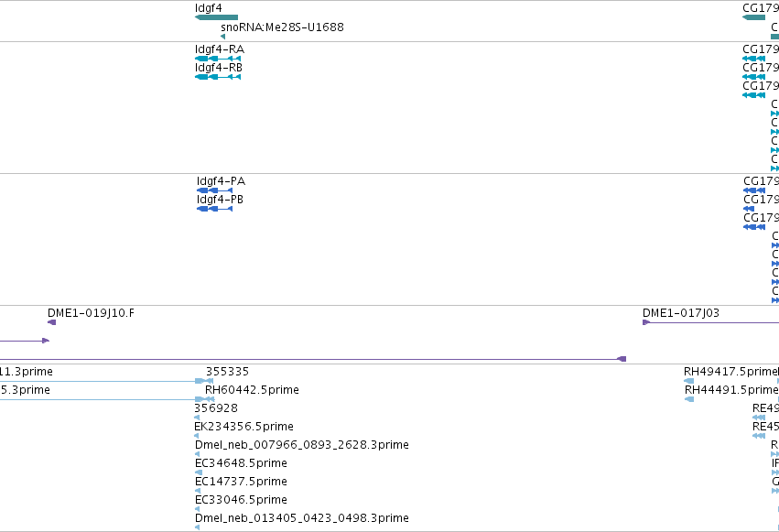Open the 355335 EST label
Screen dimensions: 779x532
tap(228, 372)
